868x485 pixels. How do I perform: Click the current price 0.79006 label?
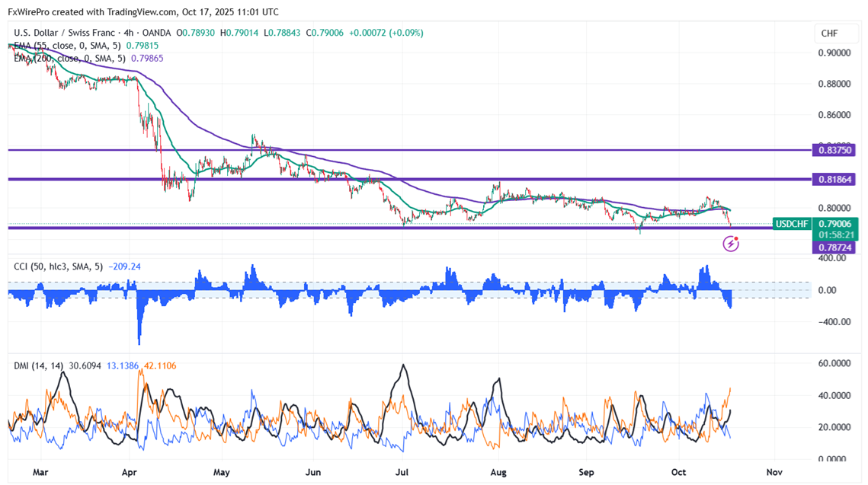coord(834,223)
